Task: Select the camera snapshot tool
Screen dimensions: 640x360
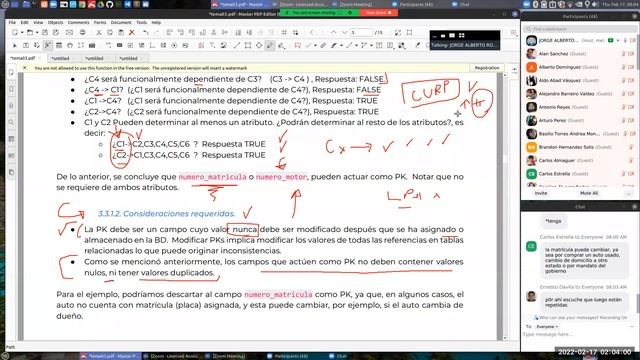Action: (x=92, y=45)
